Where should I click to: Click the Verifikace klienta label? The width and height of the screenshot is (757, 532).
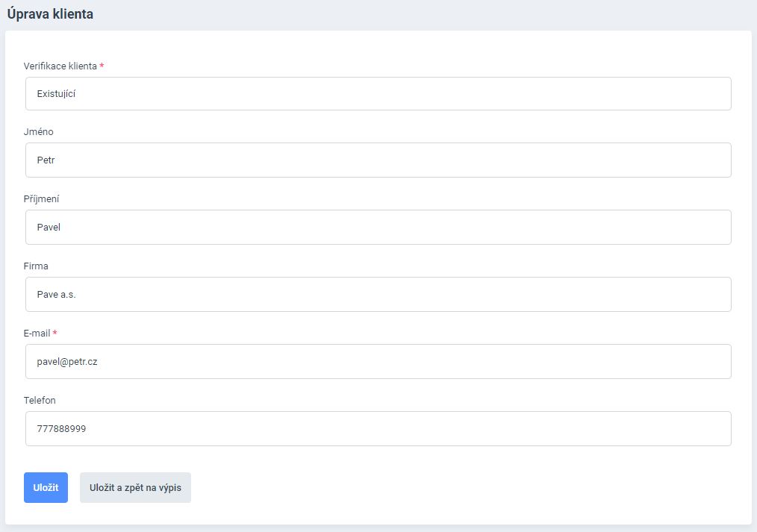click(60, 66)
